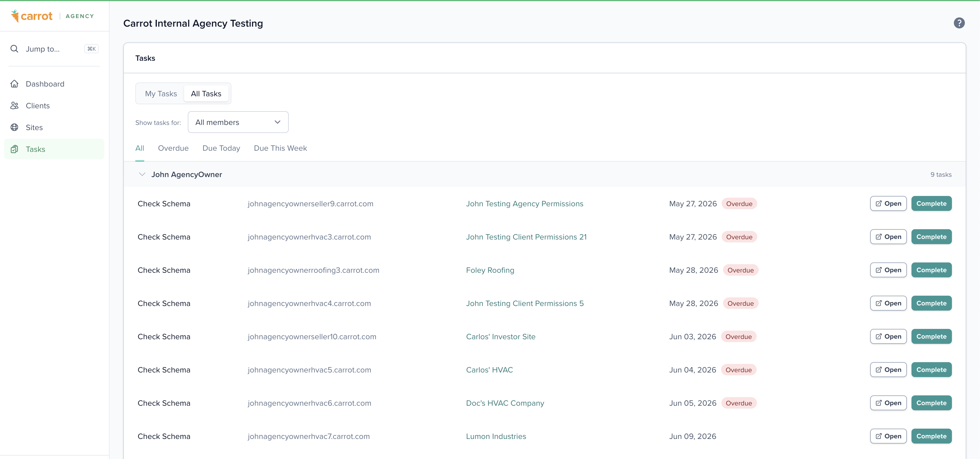Go to Sites in sidebar

[x=54, y=127]
